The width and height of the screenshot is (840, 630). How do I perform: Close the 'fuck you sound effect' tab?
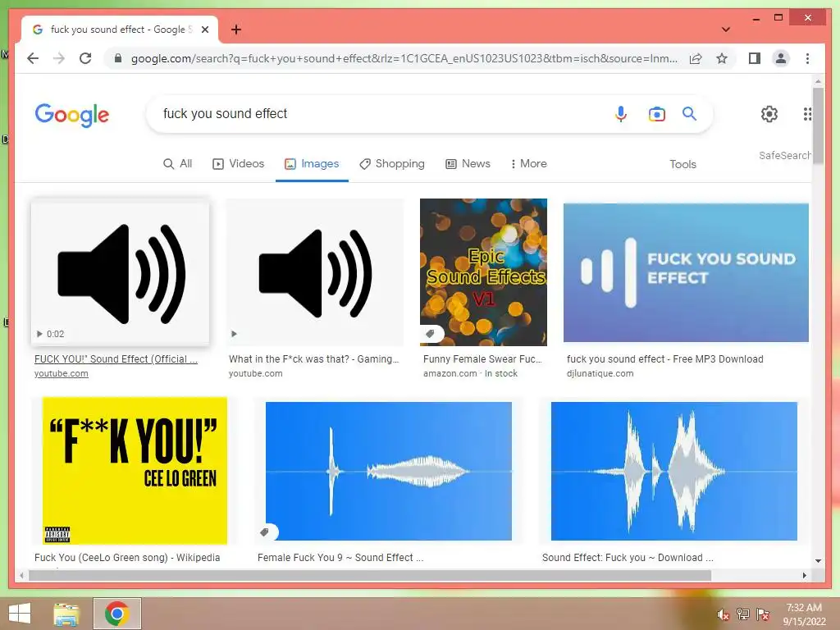204,30
